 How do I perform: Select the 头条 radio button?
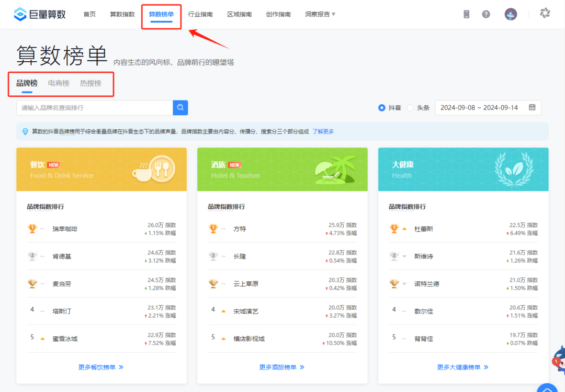pos(411,107)
